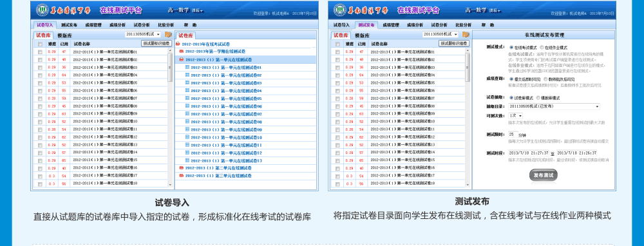Screen dimensions: 644x246
Task: Click 按试题标识组卷 button in 试卷导入 screenshot
Action: point(155,43)
